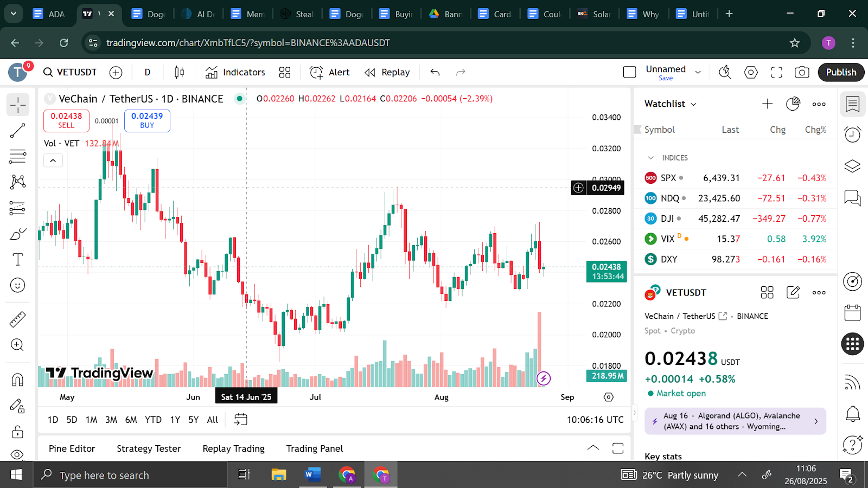868x488 pixels.
Task: Toggle lock all drawing tools
Action: (18, 432)
